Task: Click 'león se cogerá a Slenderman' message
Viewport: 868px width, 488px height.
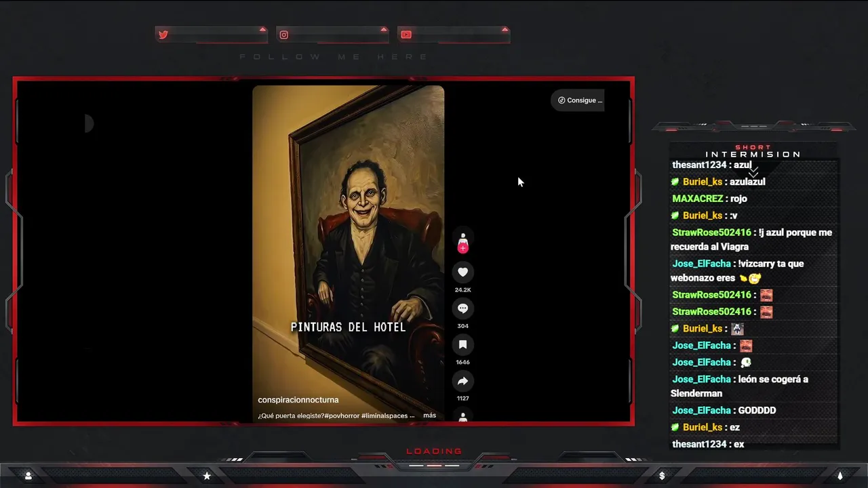Action: click(x=740, y=386)
